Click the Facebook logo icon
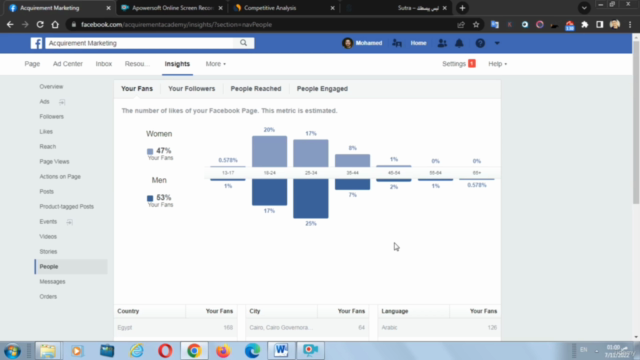This screenshot has width=640, height=360. click(36, 43)
